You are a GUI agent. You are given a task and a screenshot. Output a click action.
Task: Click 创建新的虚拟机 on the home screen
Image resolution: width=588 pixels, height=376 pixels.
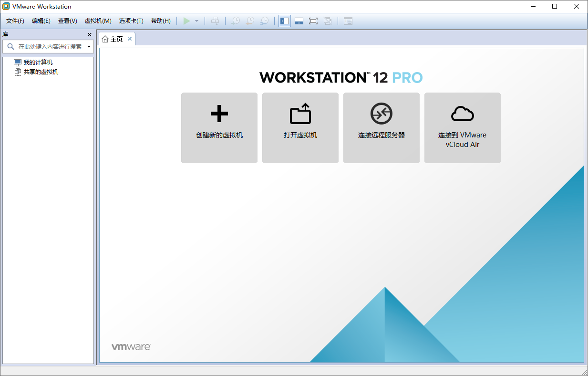[219, 127]
